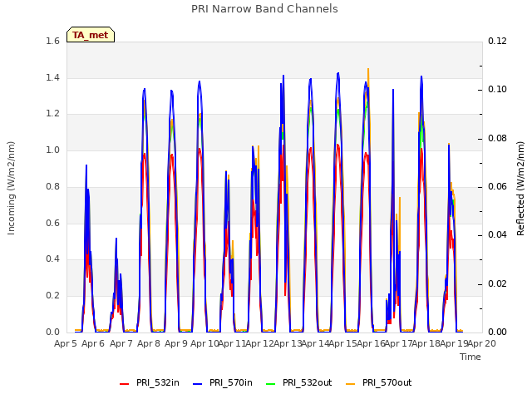This screenshot has width=532, height=399.
Task: Click the red PRI_532in legend swatch
Action: 124,384
